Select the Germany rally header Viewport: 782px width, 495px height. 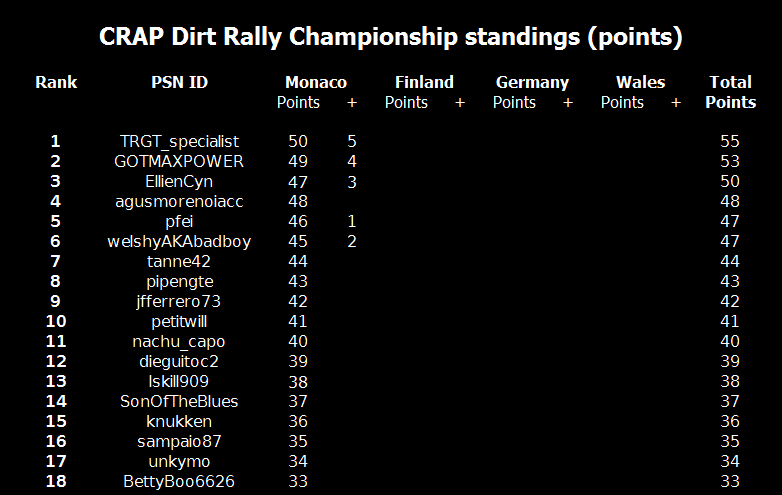(x=532, y=82)
